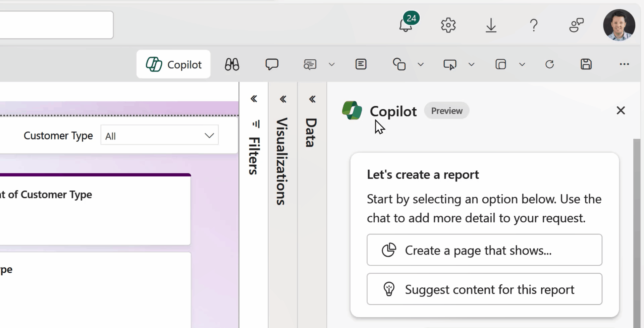Expand the shapes dropdown chevron
This screenshot has width=644, height=328.
(x=421, y=64)
